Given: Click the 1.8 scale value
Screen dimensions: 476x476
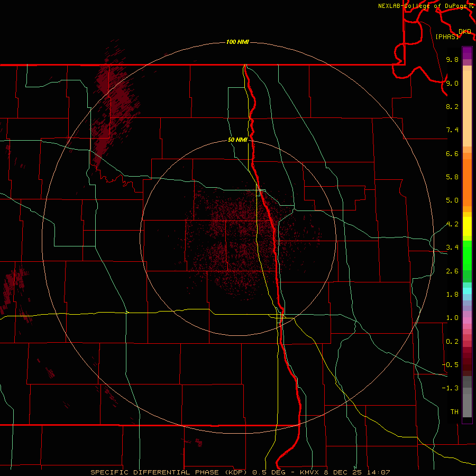Looking at the screenshot, I should point(452,295).
